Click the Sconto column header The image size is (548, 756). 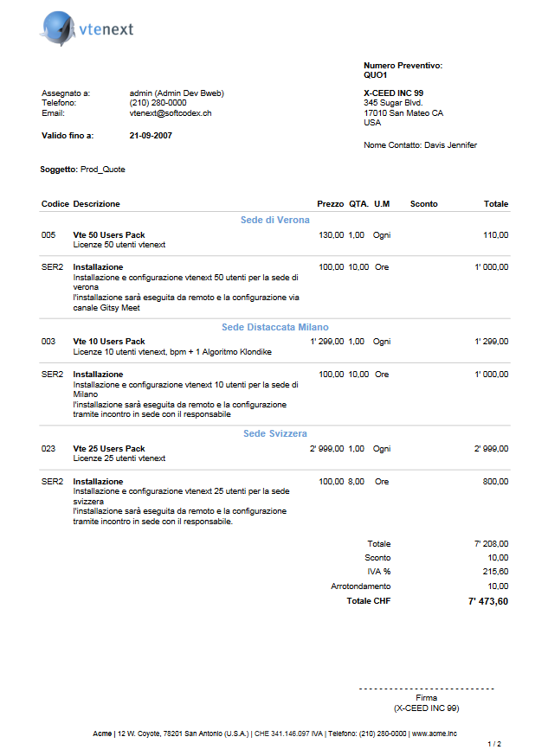click(424, 204)
